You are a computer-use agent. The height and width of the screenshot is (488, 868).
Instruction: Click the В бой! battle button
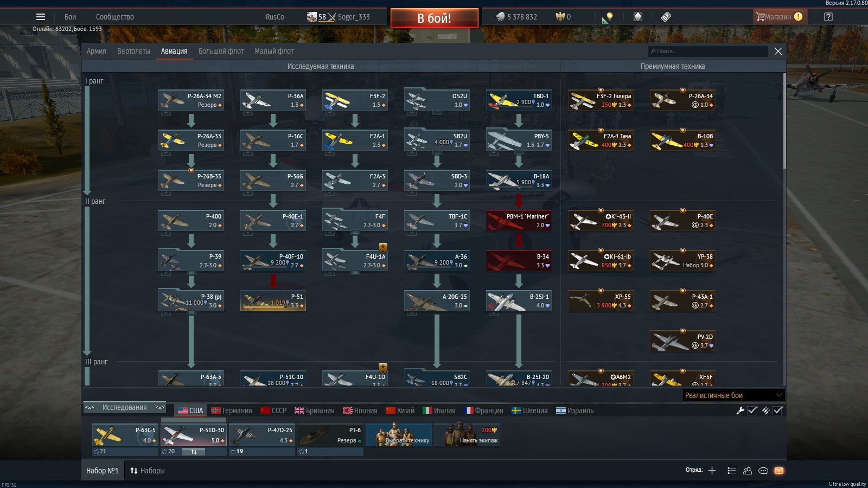click(x=435, y=18)
